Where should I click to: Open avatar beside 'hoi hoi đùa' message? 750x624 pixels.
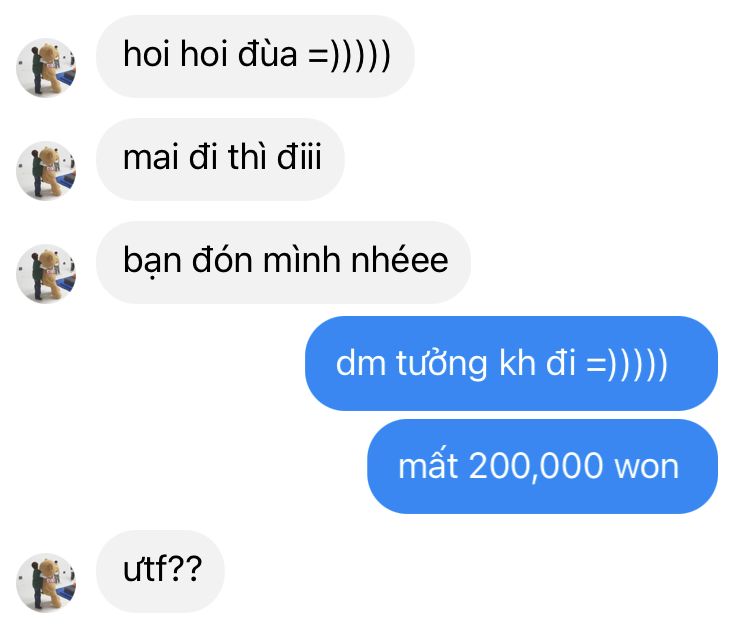coord(46,67)
